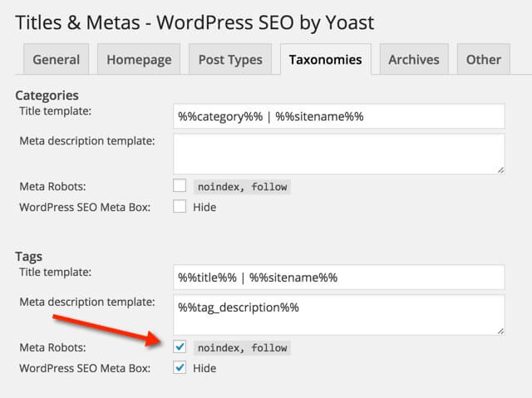Switch to the Homepage tab
This screenshot has width=532, height=398.
(x=139, y=59)
